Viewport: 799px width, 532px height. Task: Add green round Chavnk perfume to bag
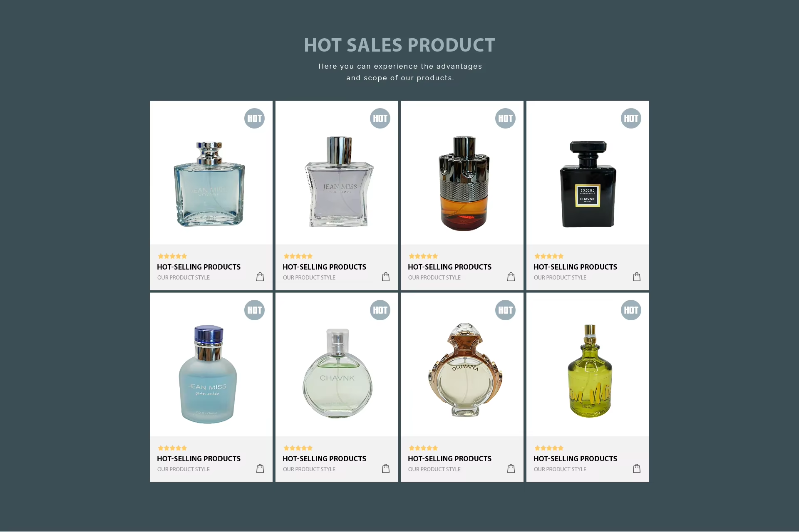[x=386, y=468]
